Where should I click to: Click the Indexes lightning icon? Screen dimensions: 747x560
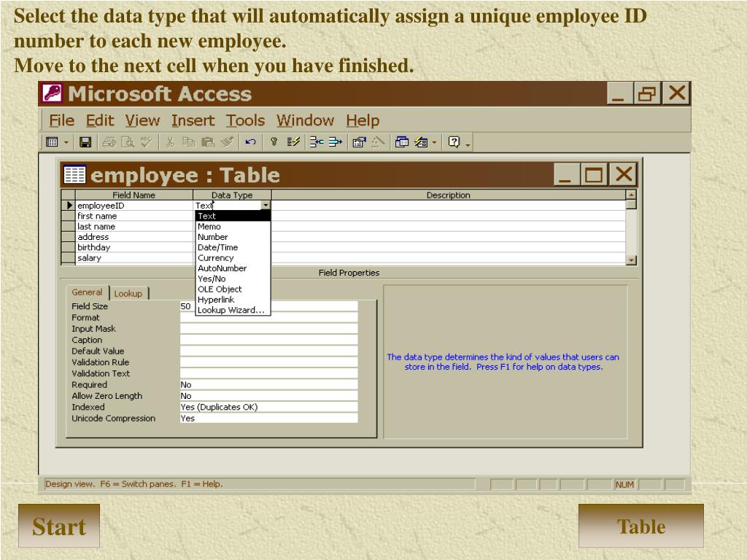point(293,142)
